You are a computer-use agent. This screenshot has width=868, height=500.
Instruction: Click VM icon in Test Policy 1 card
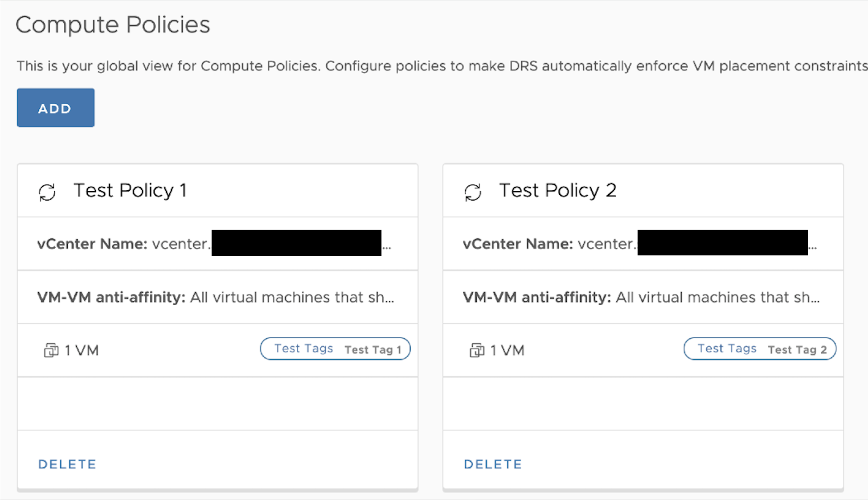(51, 350)
